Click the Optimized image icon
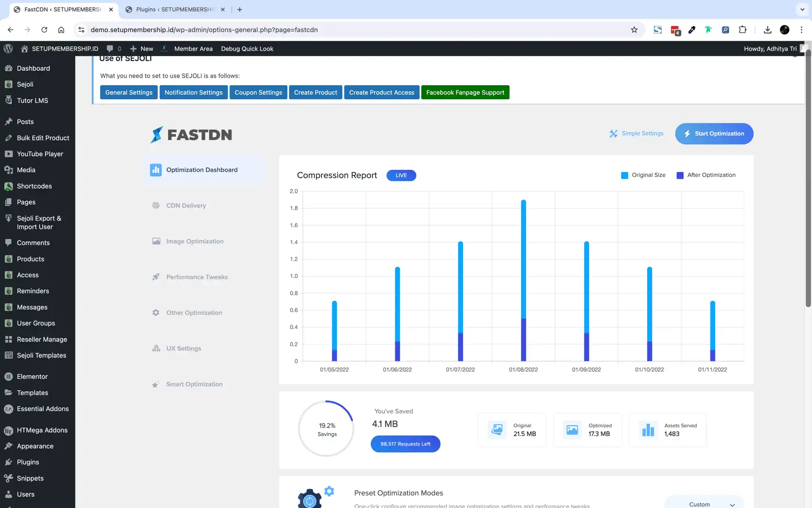Screen dimensions: 812x508 [x=572, y=429]
